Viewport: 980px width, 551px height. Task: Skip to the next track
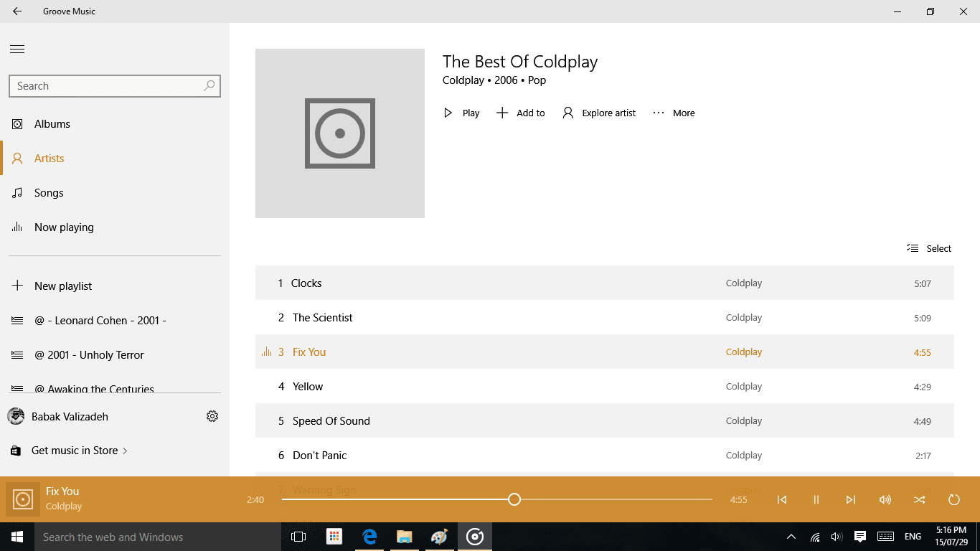pos(850,500)
